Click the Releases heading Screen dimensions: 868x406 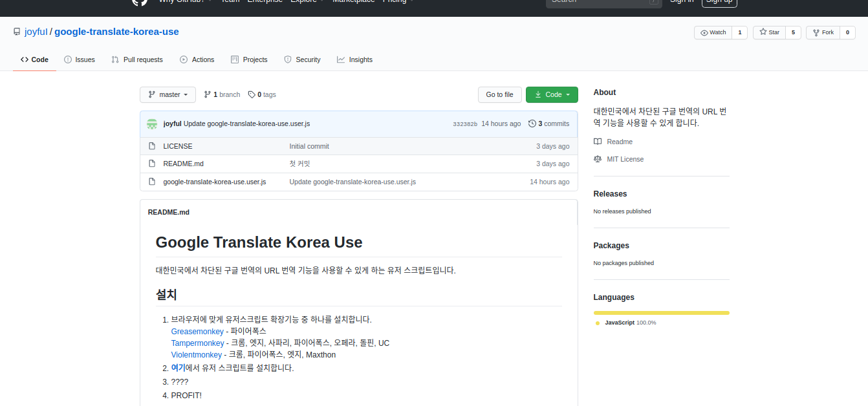tap(610, 194)
